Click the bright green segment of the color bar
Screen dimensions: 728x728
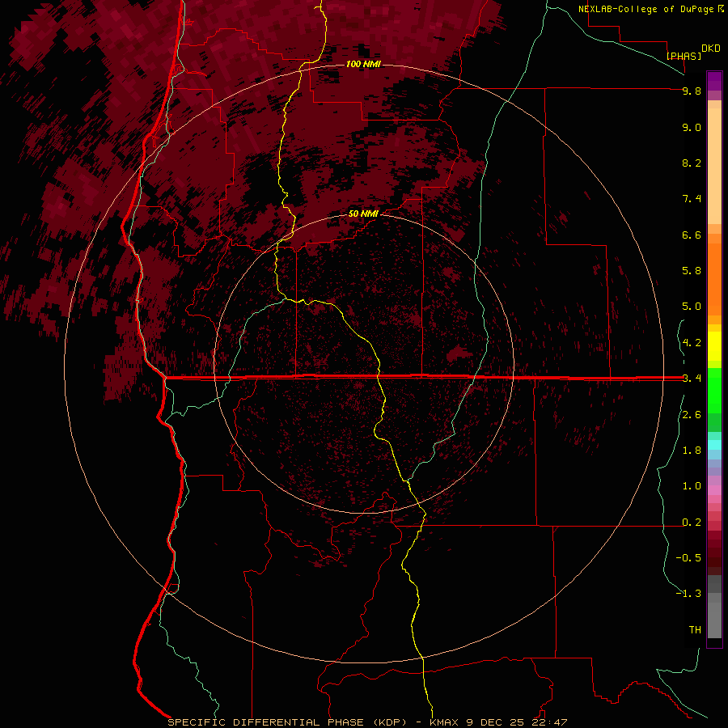[714, 390]
